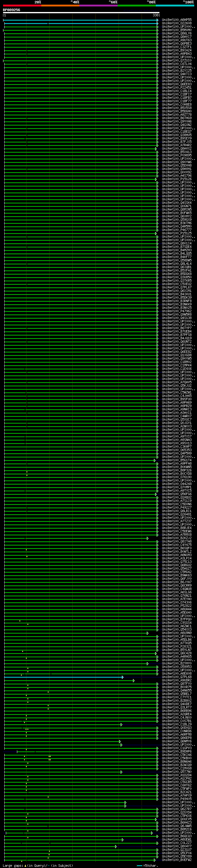197x868 pixels.
Task: Click the UniRef100_Q804Y7 label
Action: coord(177,846)
